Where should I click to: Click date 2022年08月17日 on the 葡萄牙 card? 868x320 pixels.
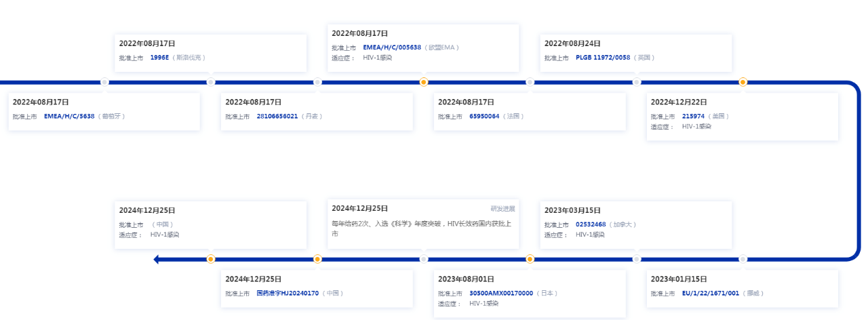[41, 102]
